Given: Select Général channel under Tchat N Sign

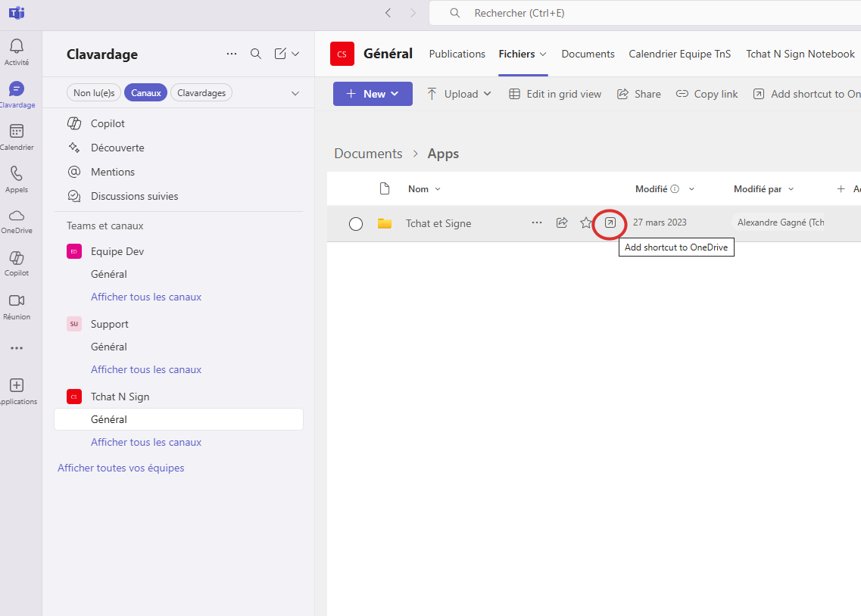Looking at the screenshot, I should click(x=179, y=419).
